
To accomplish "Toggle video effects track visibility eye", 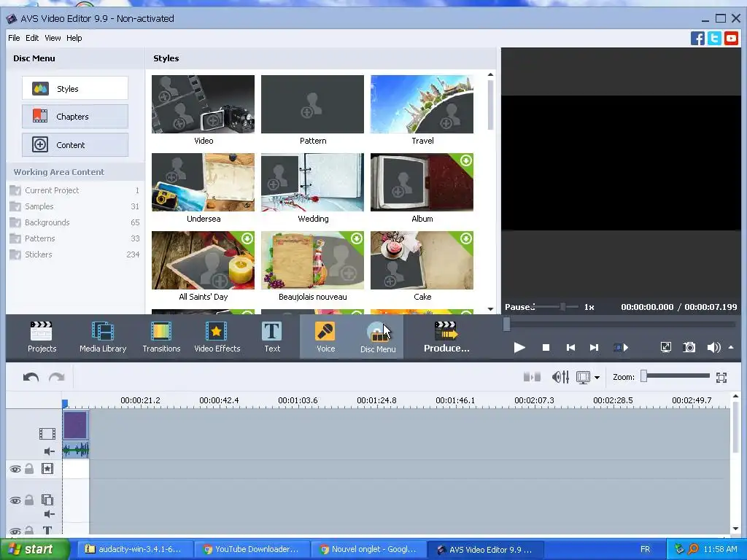I will (15, 469).
